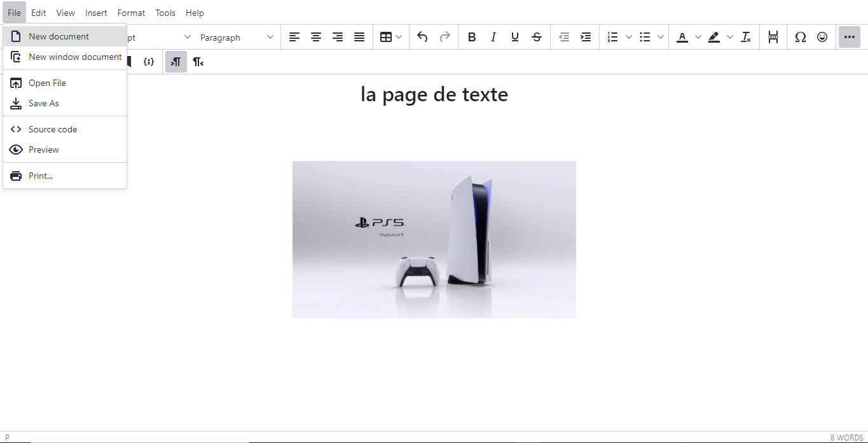Choose New document from File menu
The width and height of the screenshot is (868, 443).
pos(65,36)
